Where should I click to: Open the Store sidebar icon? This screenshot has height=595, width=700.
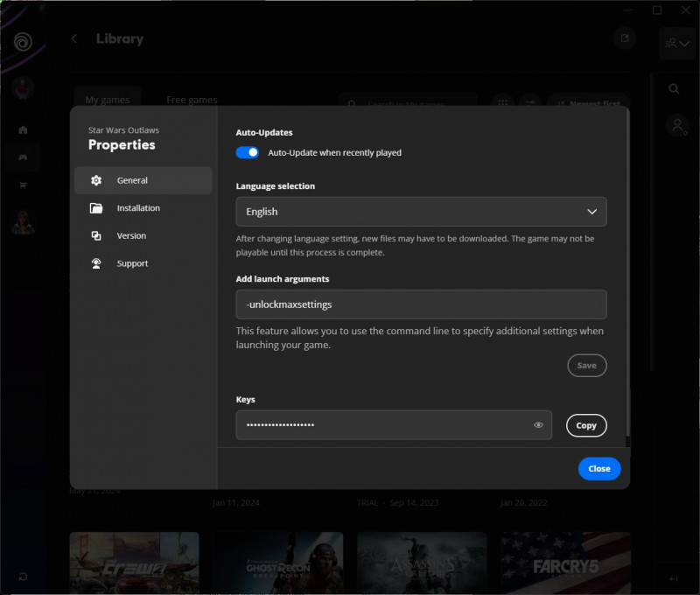point(23,185)
